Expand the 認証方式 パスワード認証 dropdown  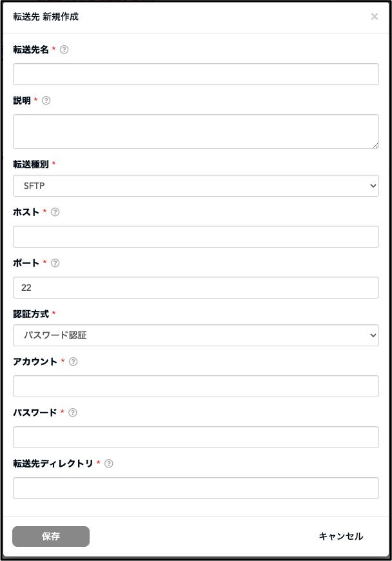pos(196,335)
